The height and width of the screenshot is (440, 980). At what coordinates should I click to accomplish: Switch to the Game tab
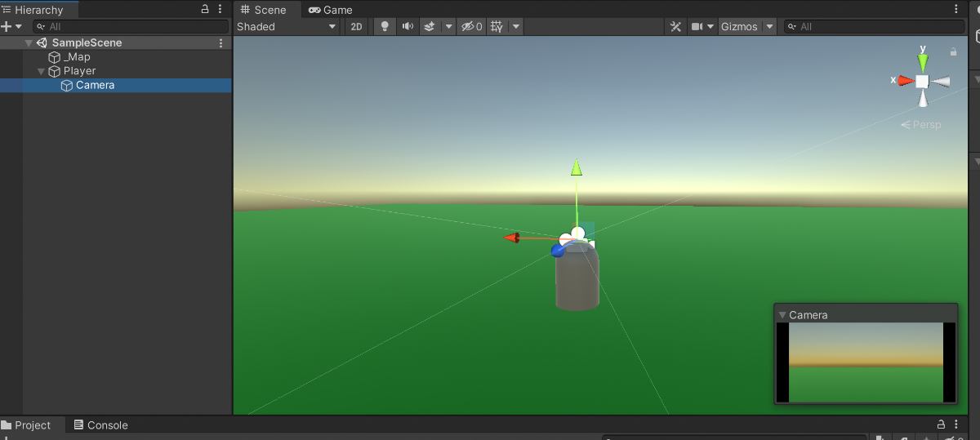[x=331, y=10]
